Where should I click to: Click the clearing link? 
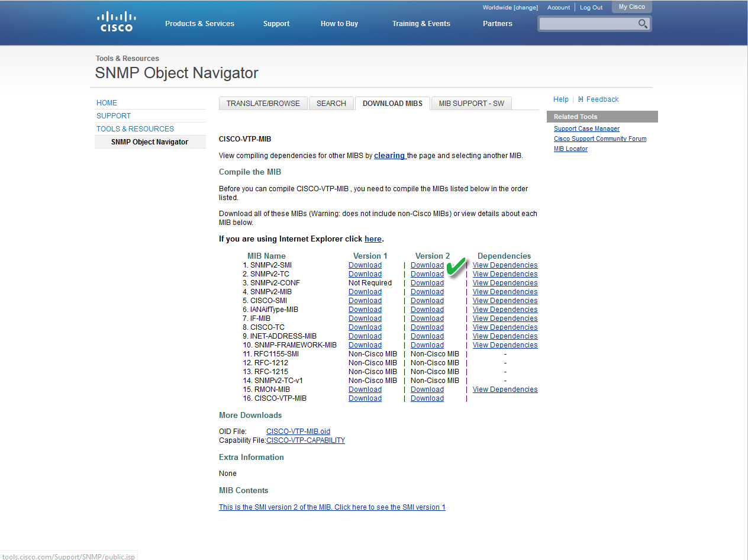(390, 156)
